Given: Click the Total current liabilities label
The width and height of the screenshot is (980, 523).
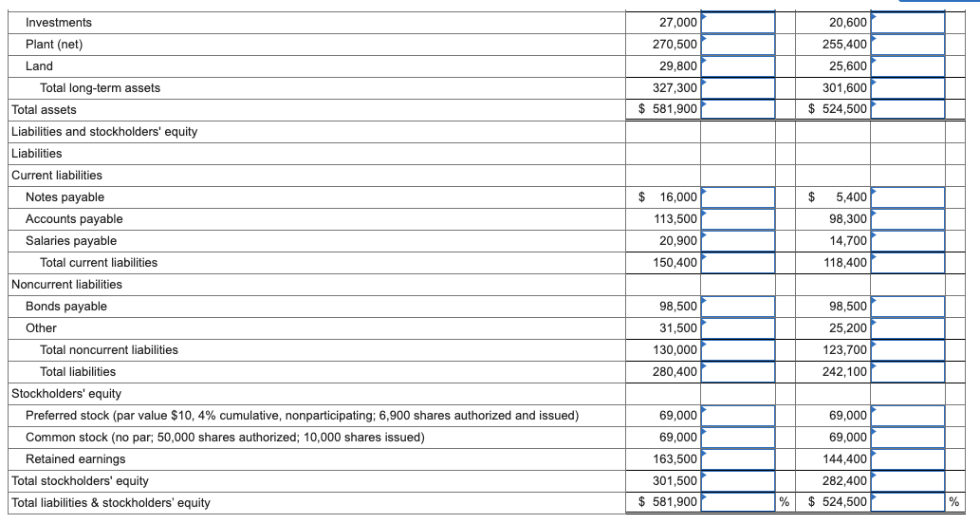Looking at the screenshot, I should click(99, 263).
